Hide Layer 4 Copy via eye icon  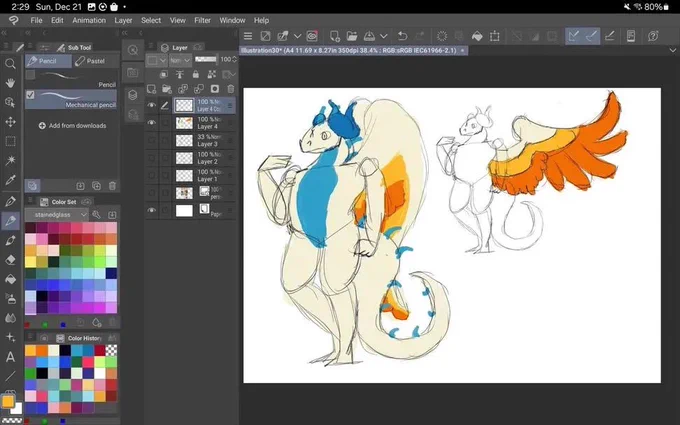click(x=151, y=105)
